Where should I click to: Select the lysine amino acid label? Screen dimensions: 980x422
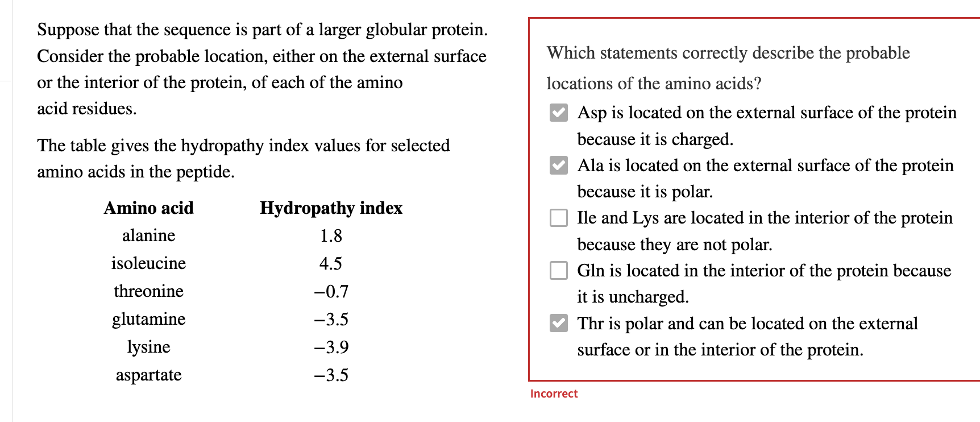(x=147, y=346)
